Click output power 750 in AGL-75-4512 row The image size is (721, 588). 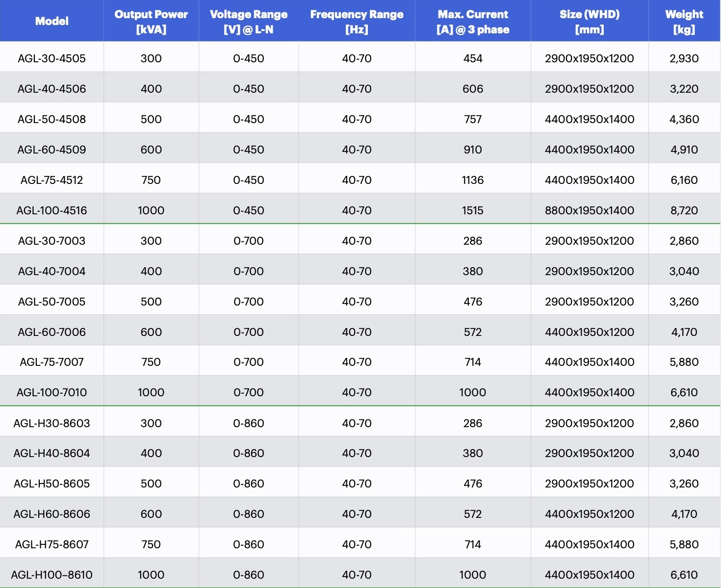click(x=151, y=180)
